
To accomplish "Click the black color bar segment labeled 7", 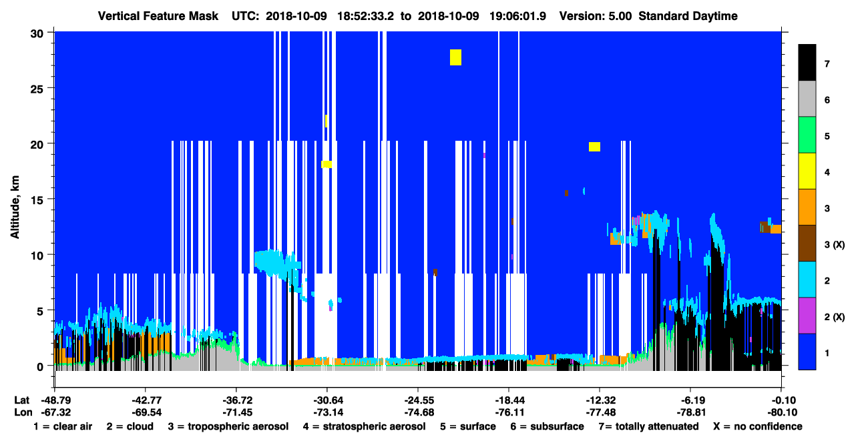I will pos(807,63).
